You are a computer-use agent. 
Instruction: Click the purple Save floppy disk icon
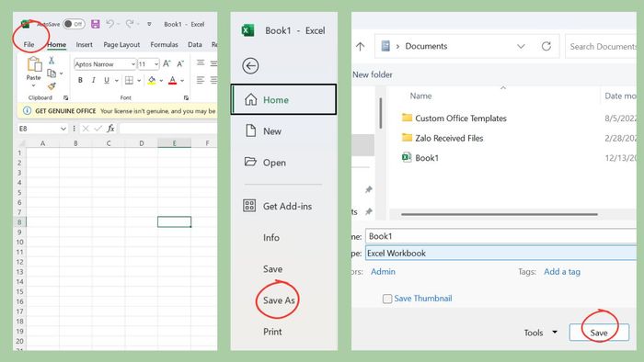click(x=96, y=24)
